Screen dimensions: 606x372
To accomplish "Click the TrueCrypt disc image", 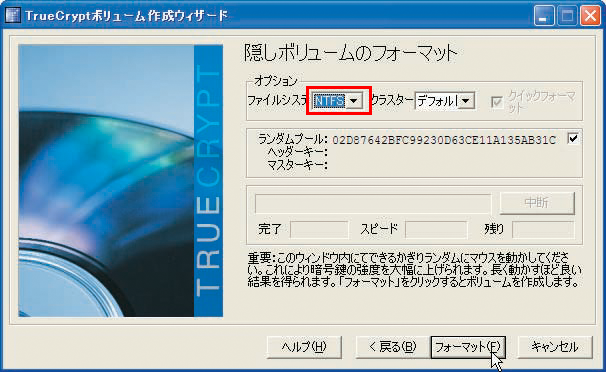I will 121,181.
